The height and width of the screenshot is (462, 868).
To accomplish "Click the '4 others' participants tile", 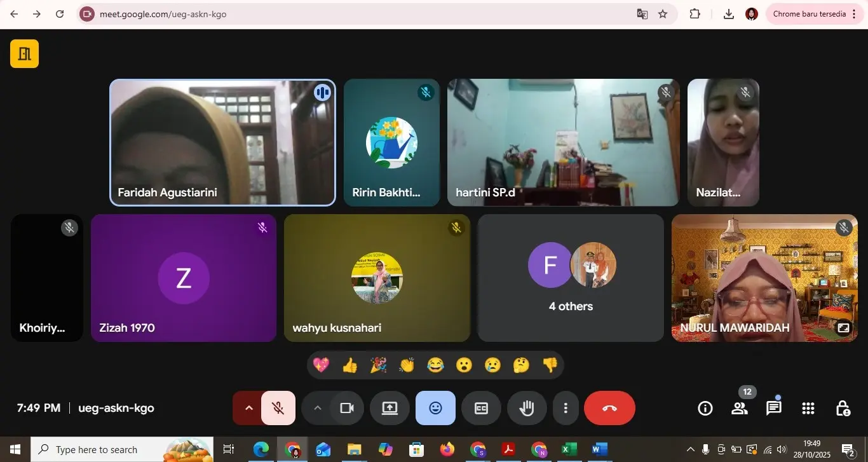I will pyautogui.click(x=571, y=278).
